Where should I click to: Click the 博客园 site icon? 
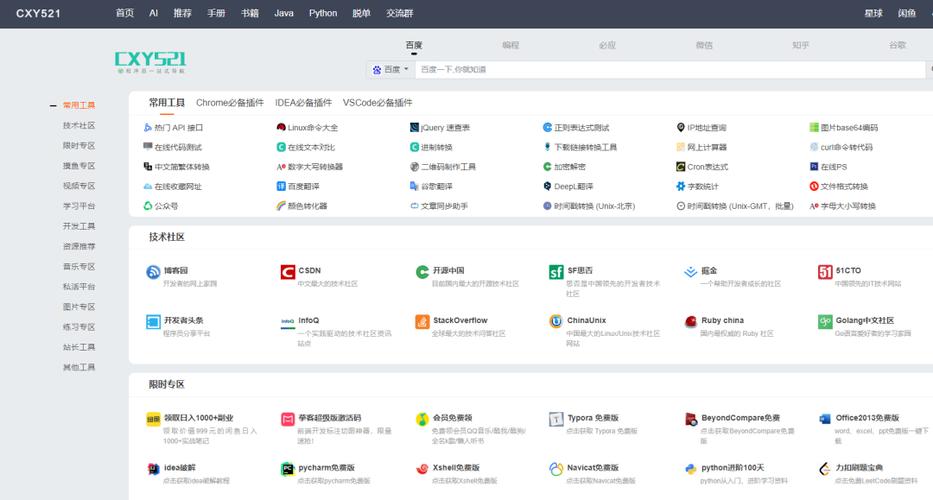(153, 272)
